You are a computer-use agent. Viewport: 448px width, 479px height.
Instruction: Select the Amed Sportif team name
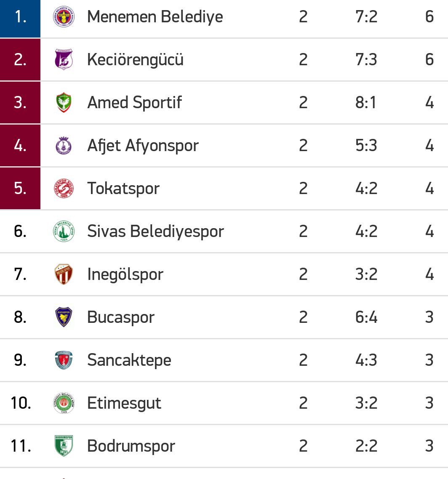pyautogui.click(x=134, y=102)
